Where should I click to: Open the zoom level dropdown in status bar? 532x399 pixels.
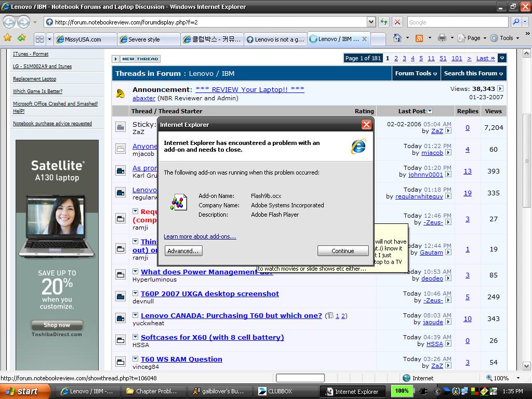coord(518,378)
